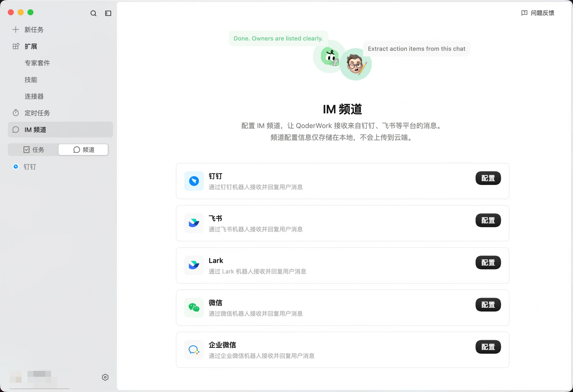
Task: Open 专家套件 in the sidebar
Action: 37,63
